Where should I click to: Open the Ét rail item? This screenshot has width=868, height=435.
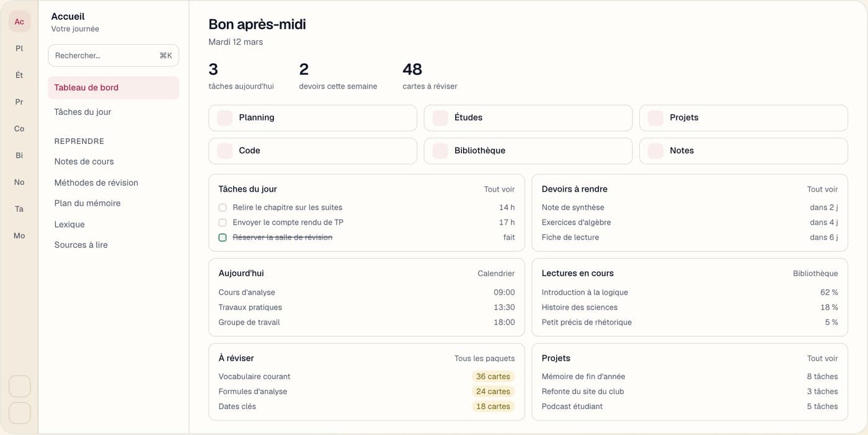pos(19,75)
